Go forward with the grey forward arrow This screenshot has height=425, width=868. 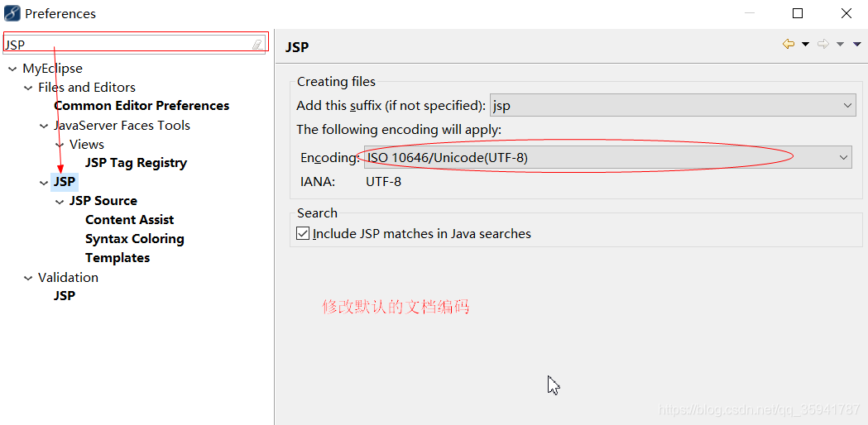point(823,44)
